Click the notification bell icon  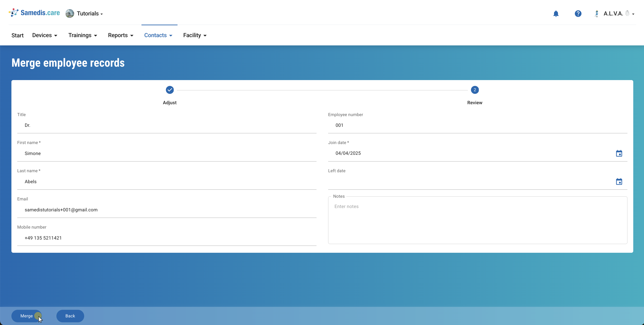[556, 13]
